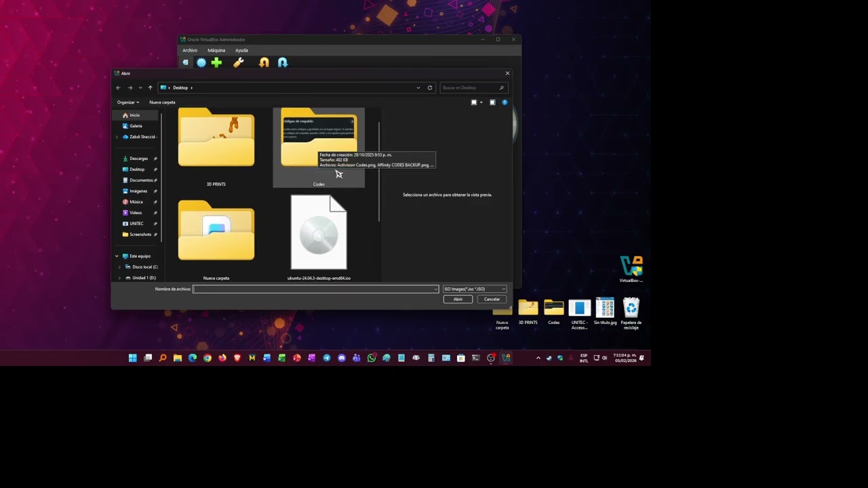Screen dimensions: 868x488
Task: Click VirtualBox green plus Añadir icon
Action: coord(216,62)
